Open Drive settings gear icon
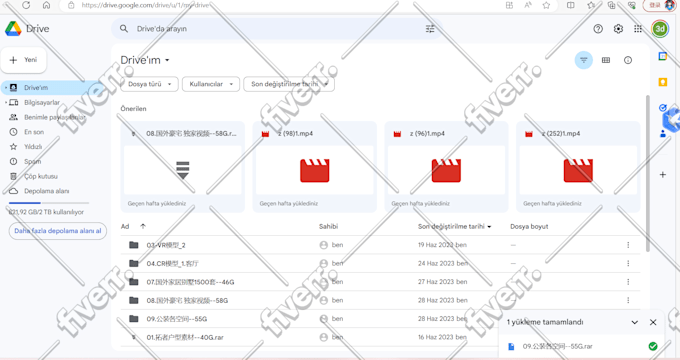680x360 pixels. coord(618,29)
